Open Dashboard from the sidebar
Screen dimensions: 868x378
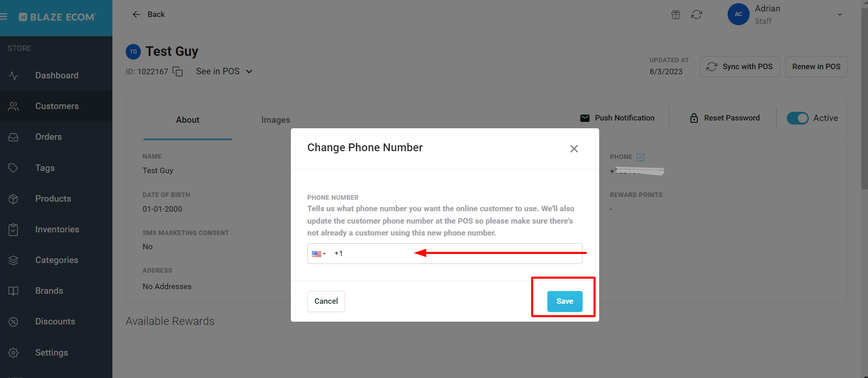(x=56, y=76)
